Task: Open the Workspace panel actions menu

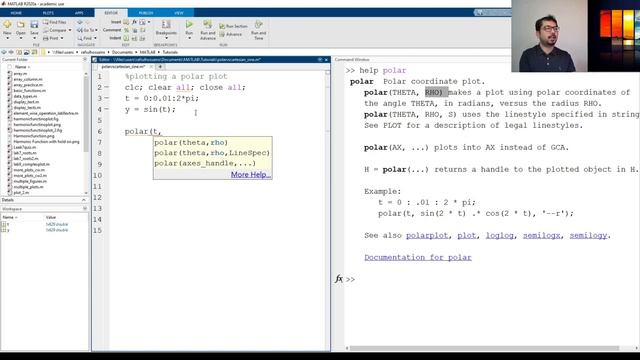Action: click(x=85, y=209)
